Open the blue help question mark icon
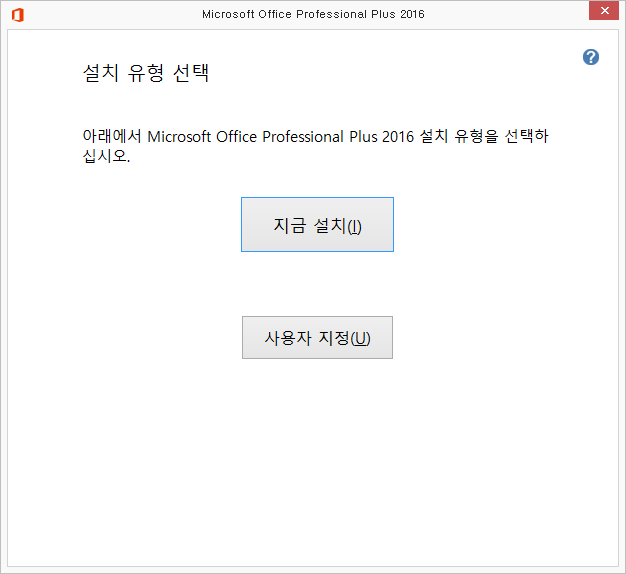626x574 pixels. 591,57
